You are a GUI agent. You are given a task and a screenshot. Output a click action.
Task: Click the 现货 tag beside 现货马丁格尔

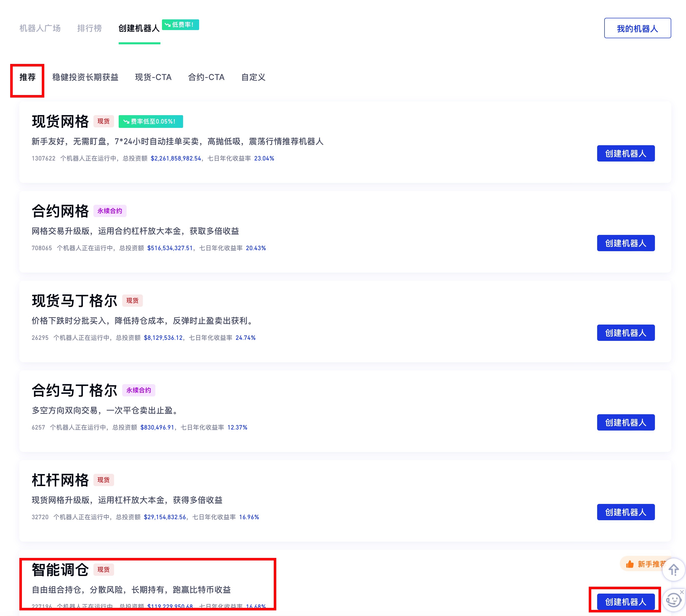(x=132, y=301)
